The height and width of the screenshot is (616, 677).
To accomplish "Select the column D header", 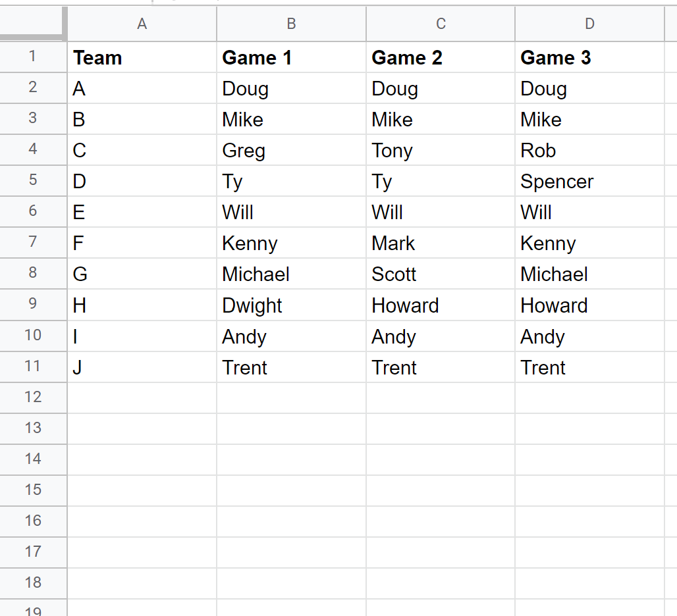I will pos(589,24).
